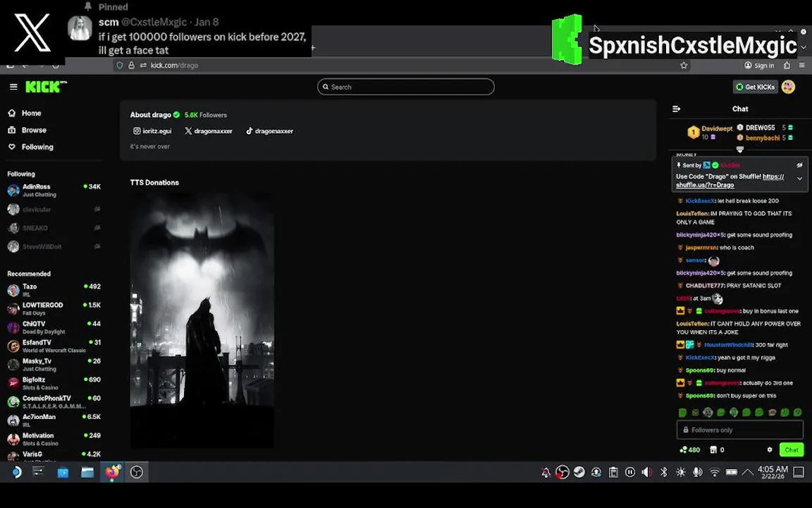Image resolution: width=812 pixels, height=508 pixels.
Task: Open the microphone tray icon
Action: [698, 472]
